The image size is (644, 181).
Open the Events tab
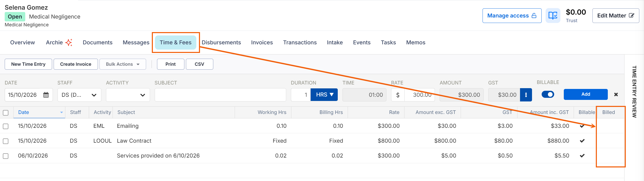click(362, 43)
